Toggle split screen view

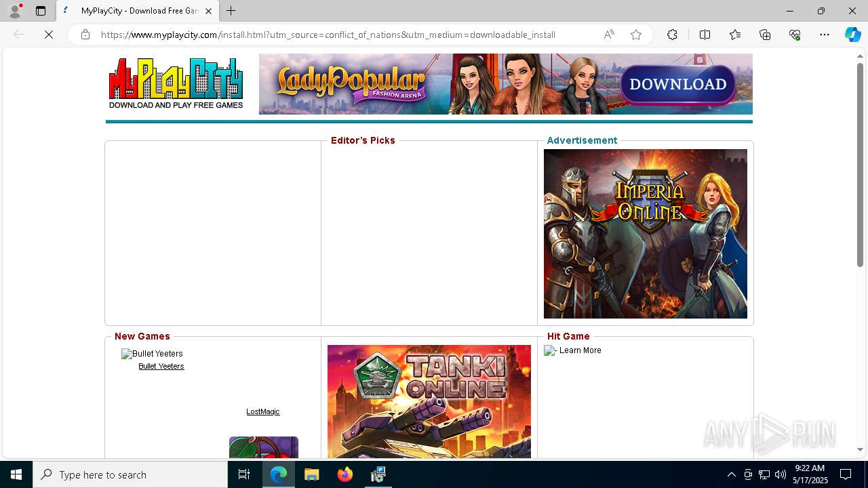click(705, 35)
